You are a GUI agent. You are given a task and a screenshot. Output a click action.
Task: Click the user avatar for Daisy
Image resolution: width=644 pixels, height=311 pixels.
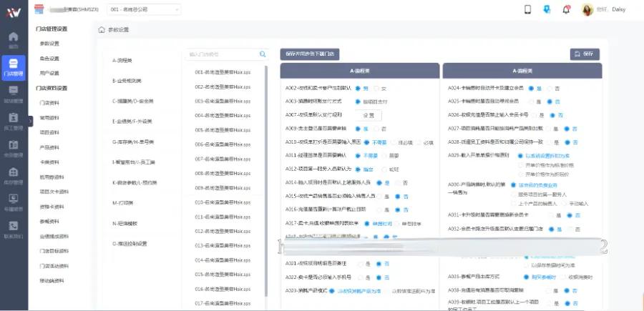coord(587,9)
